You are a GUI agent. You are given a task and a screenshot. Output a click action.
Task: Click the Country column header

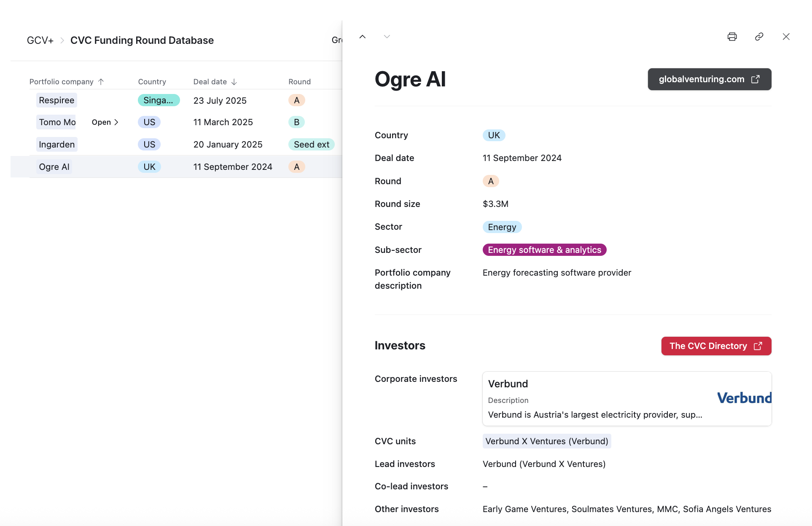pos(152,82)
